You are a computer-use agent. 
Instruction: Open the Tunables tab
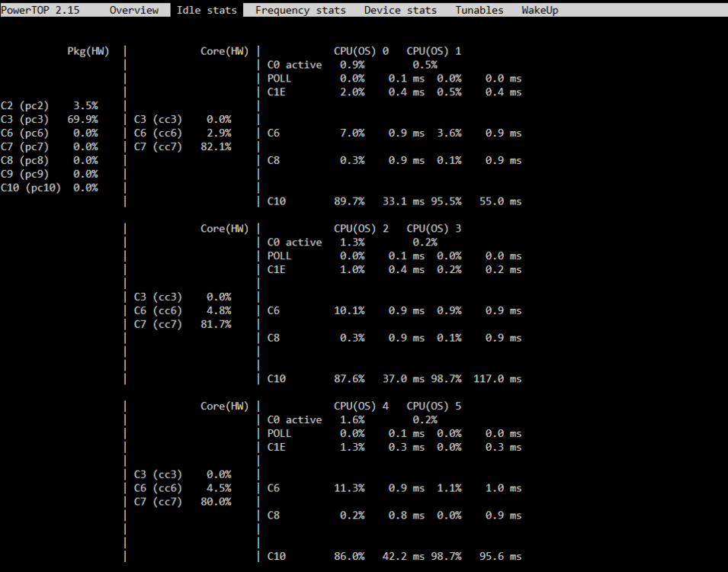[x=479, y=10]
